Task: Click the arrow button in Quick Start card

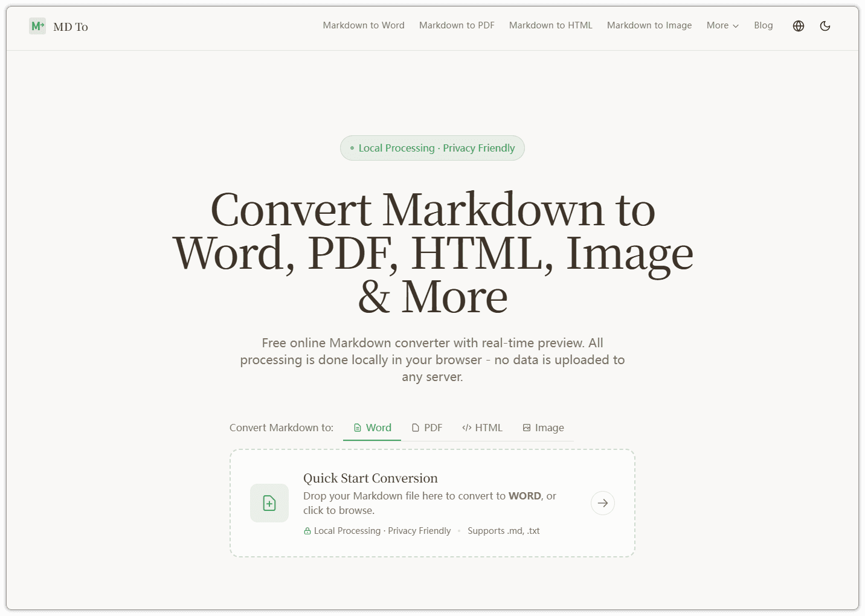Action: [x=603, y=503]
